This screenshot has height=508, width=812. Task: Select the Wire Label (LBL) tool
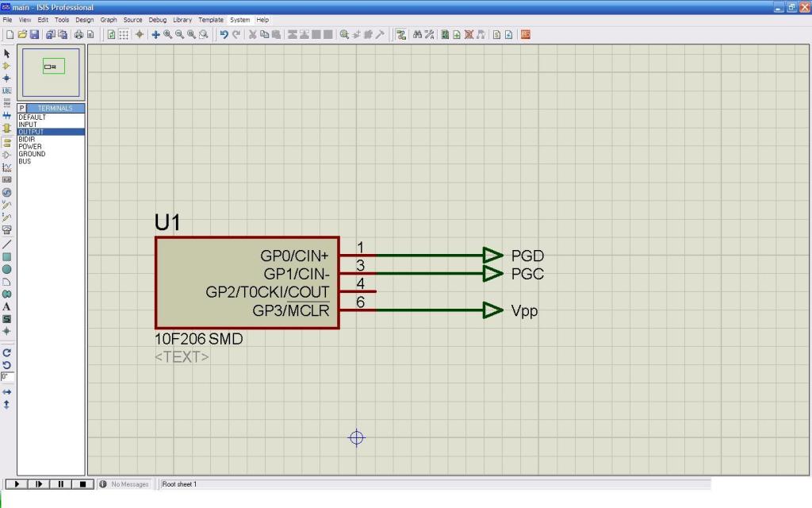(x=6, y=90)
